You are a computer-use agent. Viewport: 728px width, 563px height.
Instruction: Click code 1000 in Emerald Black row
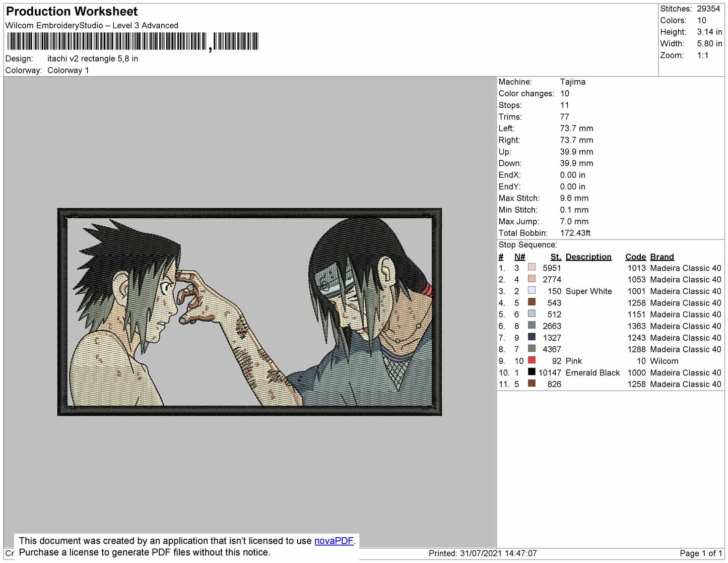pyautogui.click(x=636, y=373)
